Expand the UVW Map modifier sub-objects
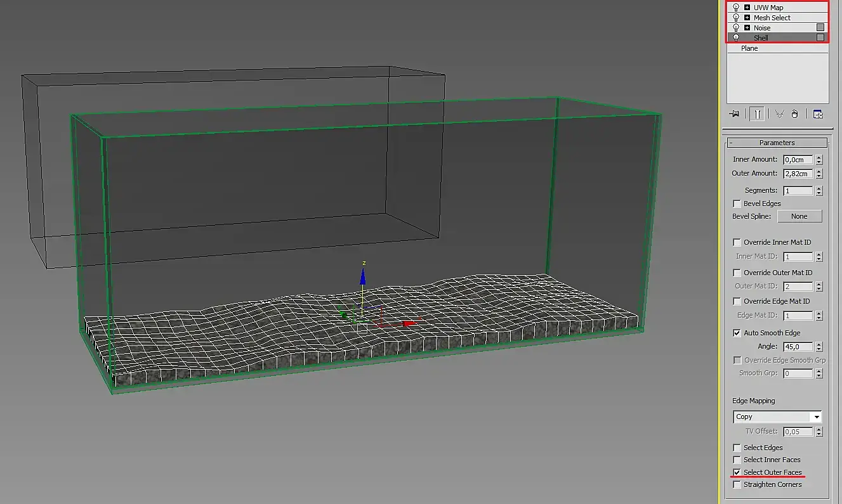Image resolution: width=842 pixels, height=504 pixels. [x=747, y=8]
